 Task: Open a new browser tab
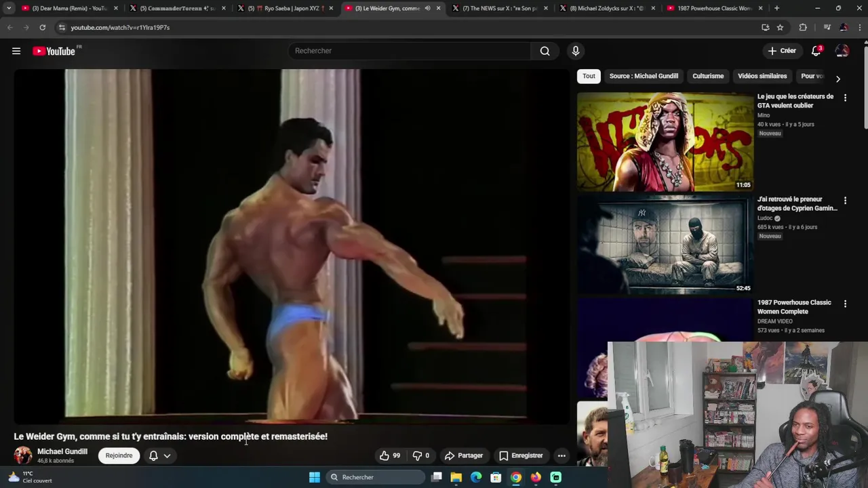tap(776, 8)
